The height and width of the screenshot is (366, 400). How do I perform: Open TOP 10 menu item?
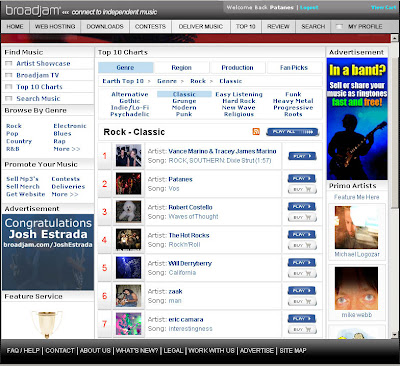tap(246, 26)
